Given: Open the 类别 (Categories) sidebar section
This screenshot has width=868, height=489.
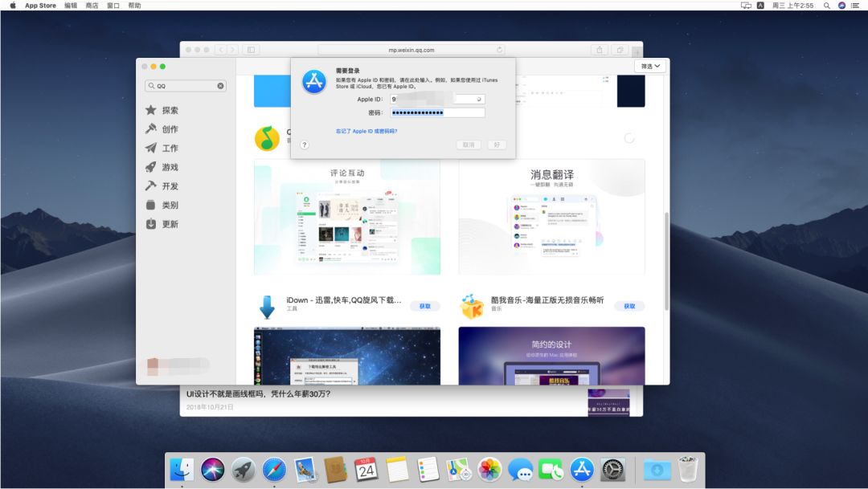Looking at the screenshot, I should pyautogui.click(x=162, y=205).
